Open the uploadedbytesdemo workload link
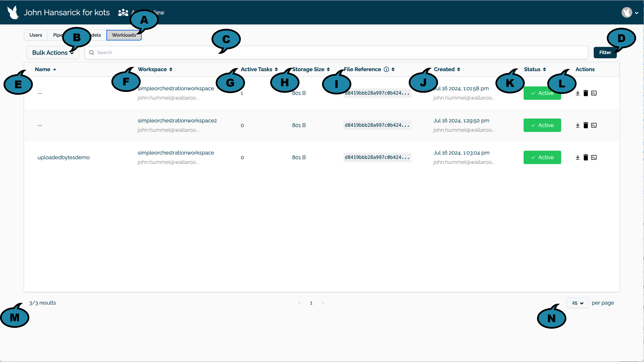The width and height of the screenshot is (644, 362). [64, 158]
